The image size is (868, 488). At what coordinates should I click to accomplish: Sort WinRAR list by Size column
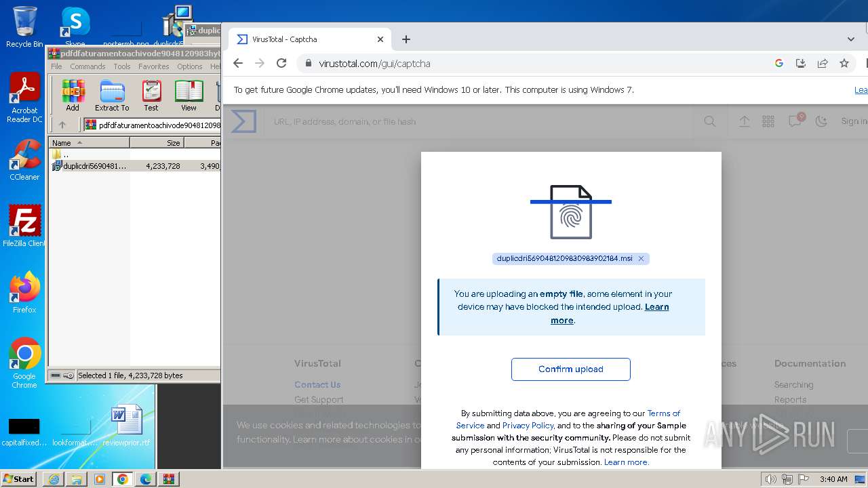point(157,143)
